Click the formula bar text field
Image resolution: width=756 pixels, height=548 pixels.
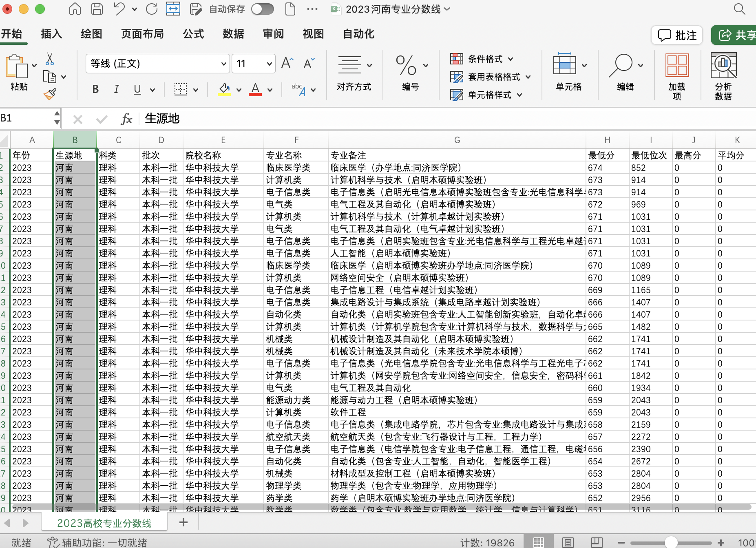coord(448,119)
